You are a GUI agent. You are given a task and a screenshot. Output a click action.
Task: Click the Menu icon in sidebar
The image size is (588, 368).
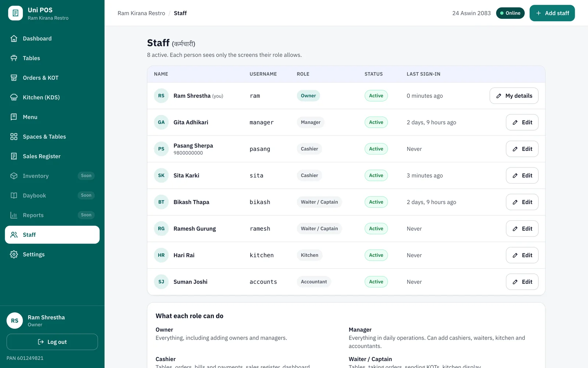[x=14, y=117]
